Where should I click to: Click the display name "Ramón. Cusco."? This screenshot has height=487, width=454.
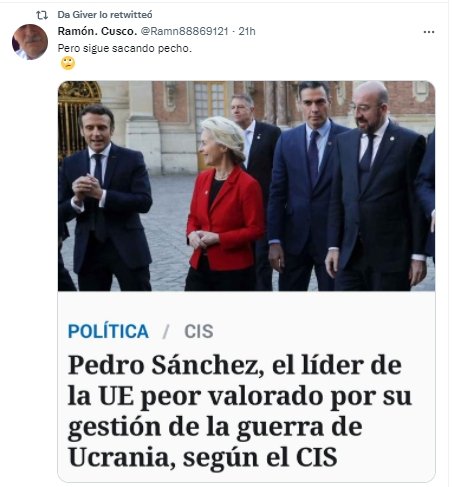pos(97,31)
